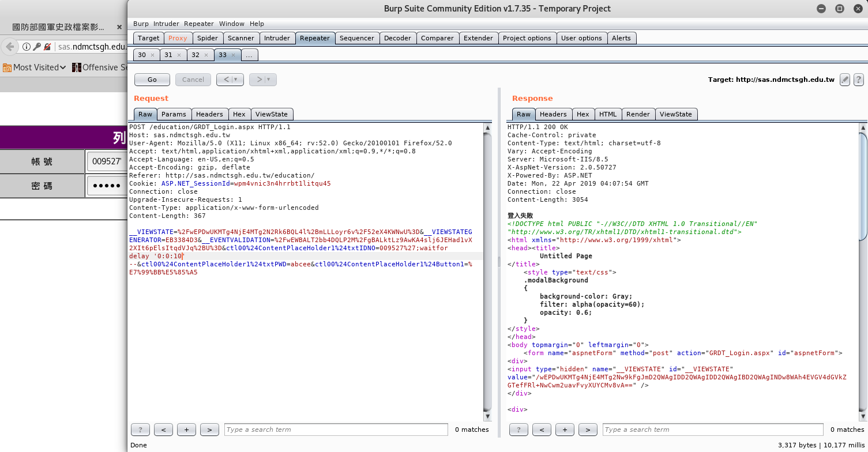Edit the Repeater target with the pencil icon

pos(845,80)
